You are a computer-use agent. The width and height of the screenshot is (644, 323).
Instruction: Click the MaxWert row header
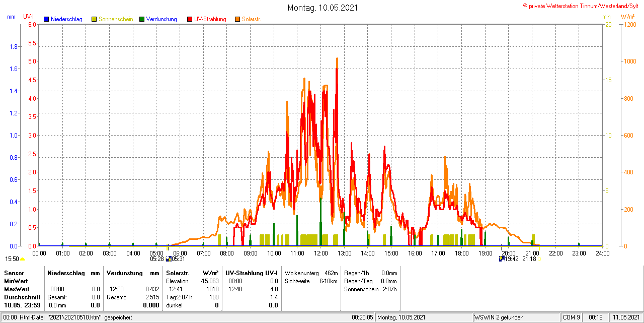17,289
